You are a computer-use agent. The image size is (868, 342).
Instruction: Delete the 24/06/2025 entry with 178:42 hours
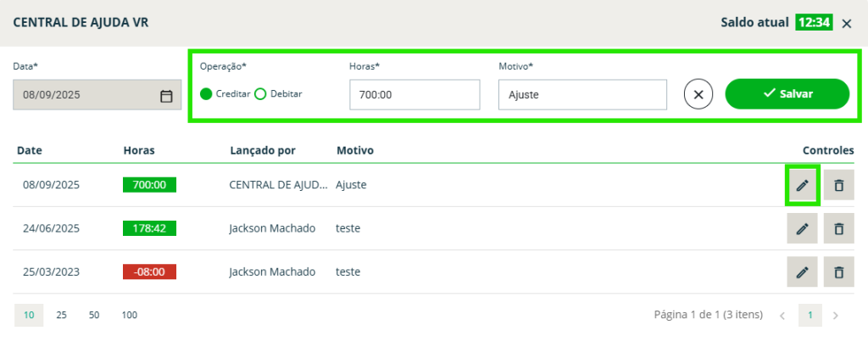click(838, 228)
